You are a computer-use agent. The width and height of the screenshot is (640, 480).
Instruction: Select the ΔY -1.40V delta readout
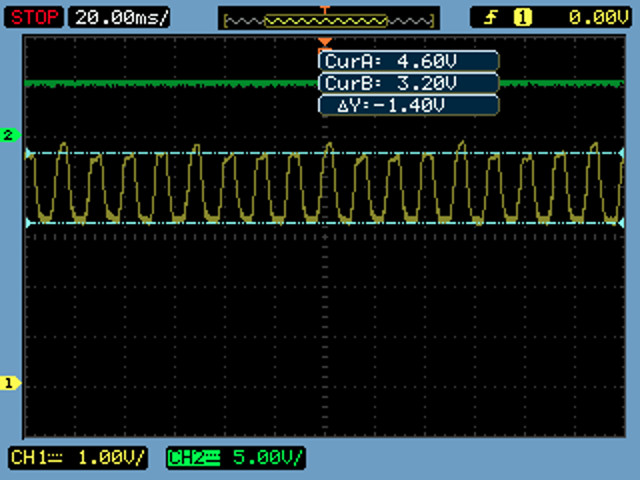coord(408,104)
